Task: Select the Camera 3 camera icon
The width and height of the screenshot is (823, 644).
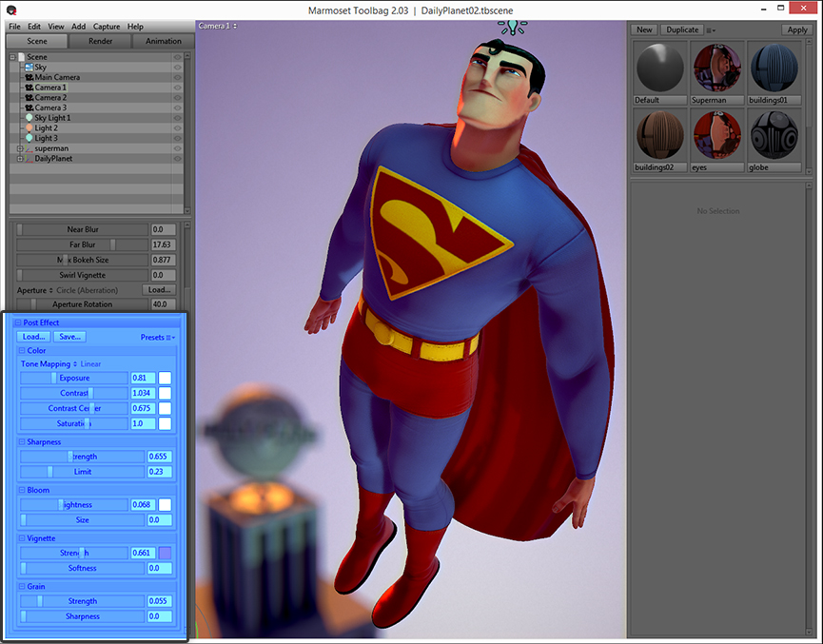Action: pos(29,107)
